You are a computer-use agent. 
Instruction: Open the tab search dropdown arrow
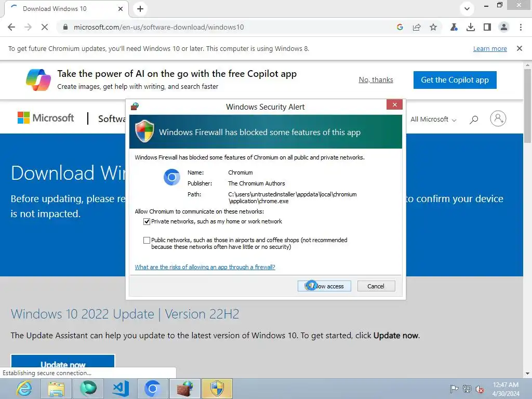(467, 9)
